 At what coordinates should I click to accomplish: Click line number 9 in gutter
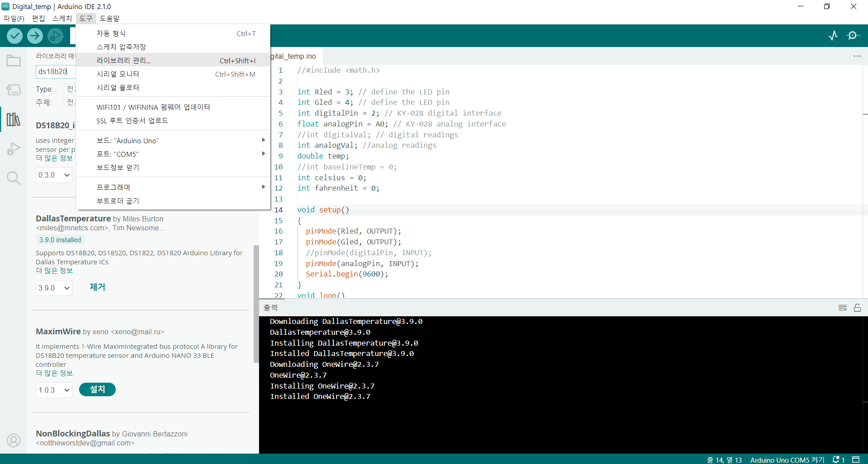click(280, 156)
